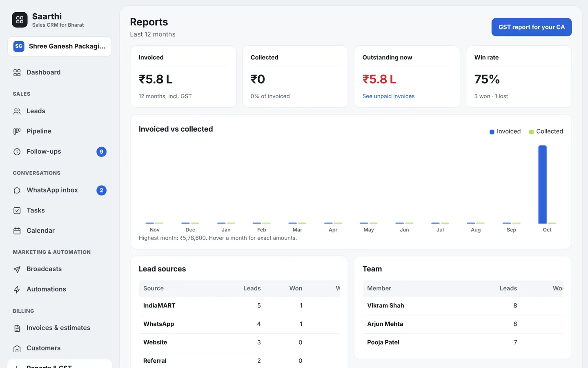This screenshot has width=588, height=368.
Task: Click the Saarthi app logo icon
Action: click(x=20, y=20)
